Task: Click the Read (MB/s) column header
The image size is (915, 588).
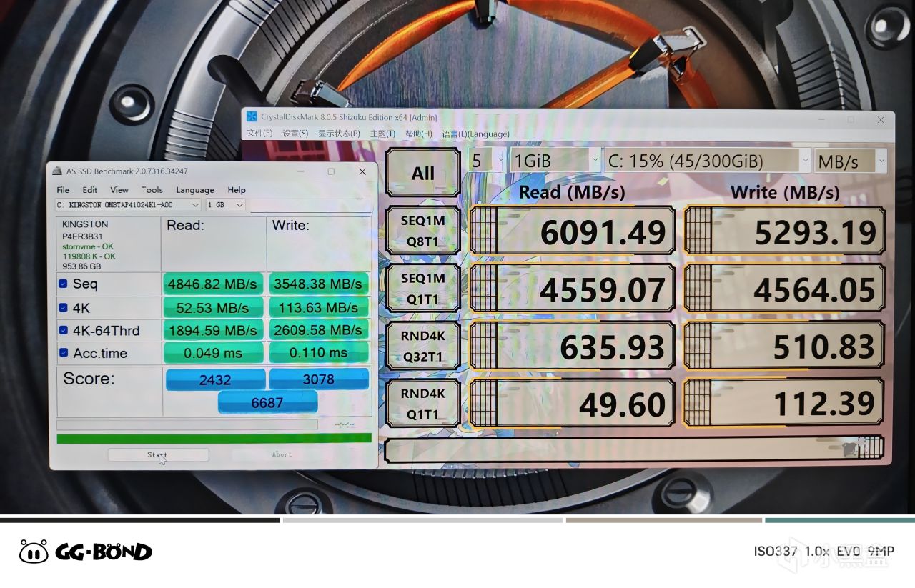Action: point(572,191)
